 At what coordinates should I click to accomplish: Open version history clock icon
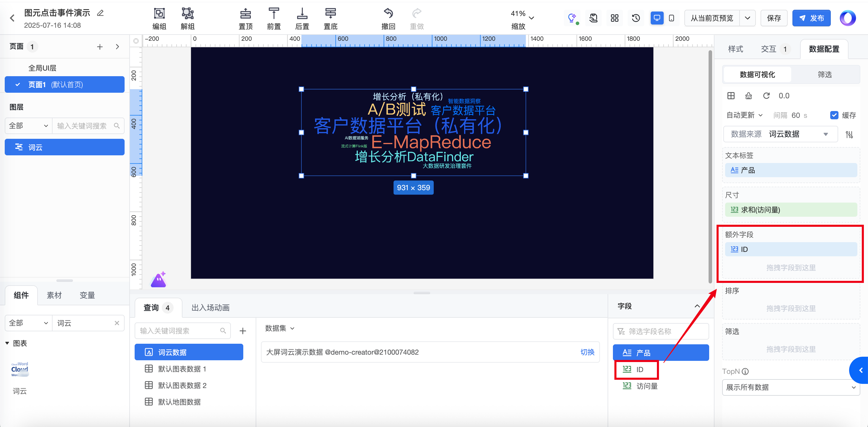(x=636, y=18)
